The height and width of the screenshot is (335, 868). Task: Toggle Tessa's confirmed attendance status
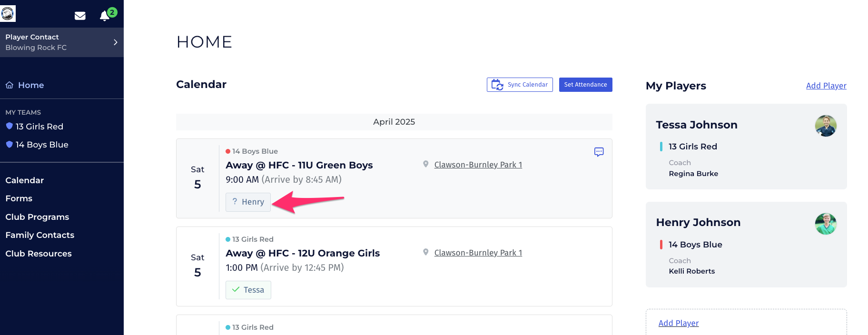(248, 290)
